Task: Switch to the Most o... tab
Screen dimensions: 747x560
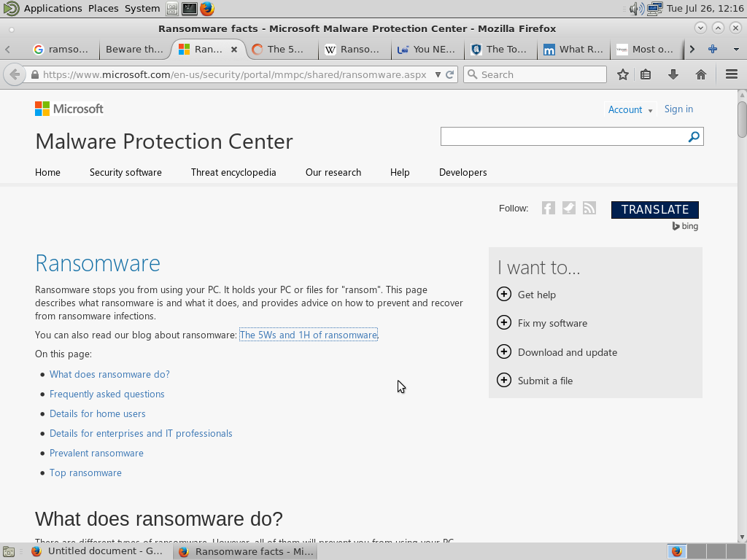Action: (646, 49)
